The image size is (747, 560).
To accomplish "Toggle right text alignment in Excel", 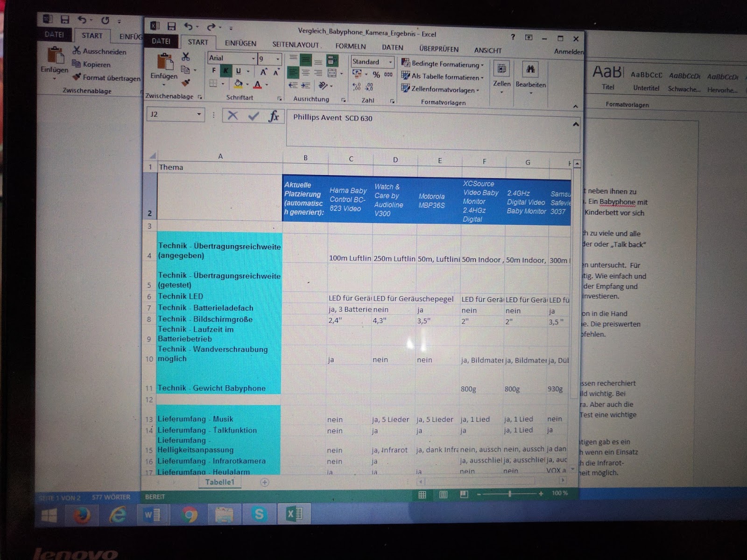I will [318, 73].
